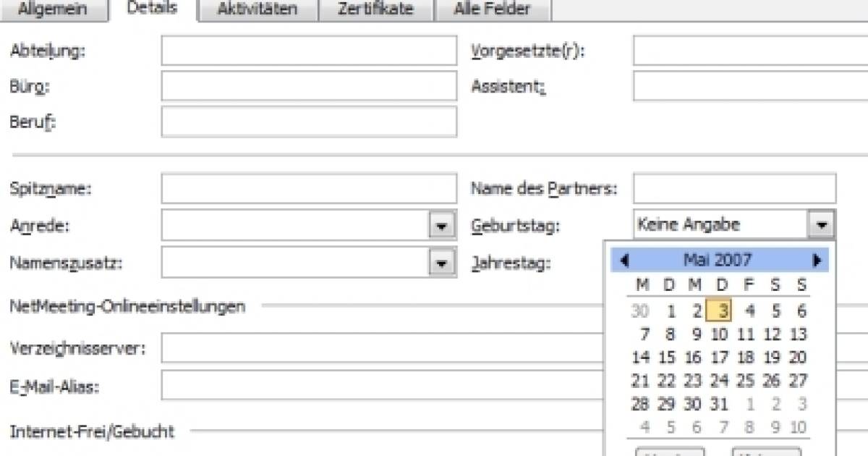Pick day 31 in the calendar

719,404
